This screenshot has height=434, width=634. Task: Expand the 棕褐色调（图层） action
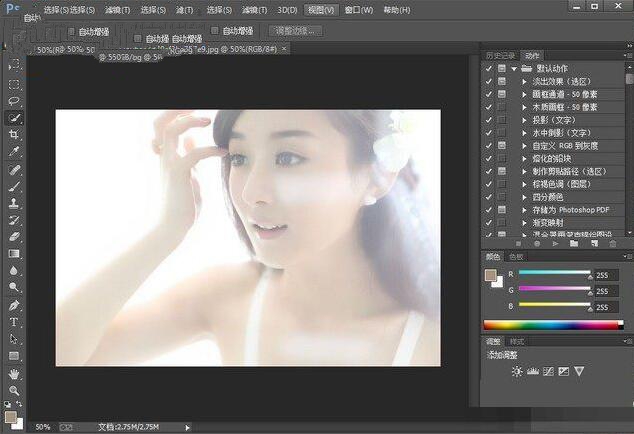524,184
